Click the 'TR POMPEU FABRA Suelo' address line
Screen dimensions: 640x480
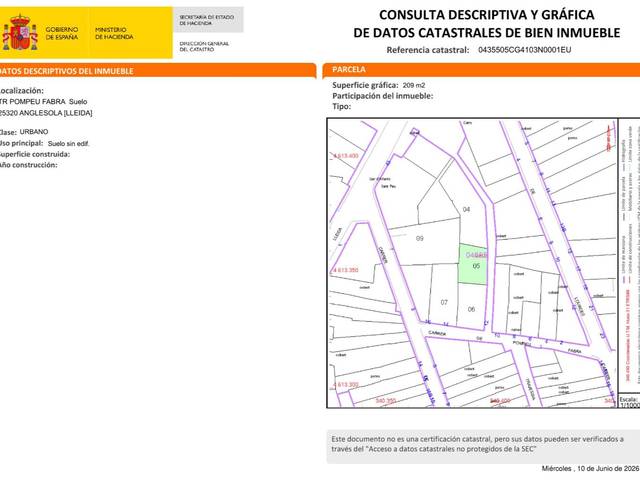click(x=43, y=102)
